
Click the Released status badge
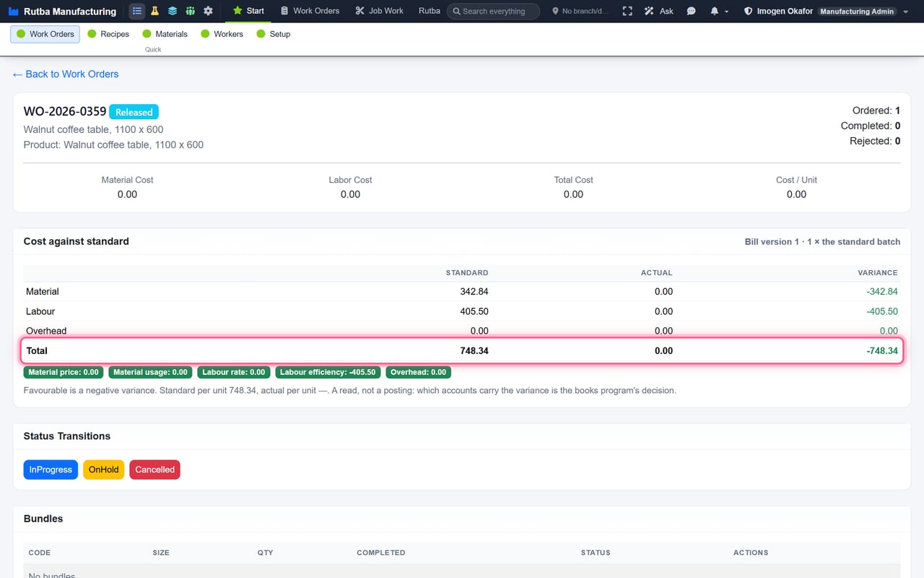tap(134, 112)
